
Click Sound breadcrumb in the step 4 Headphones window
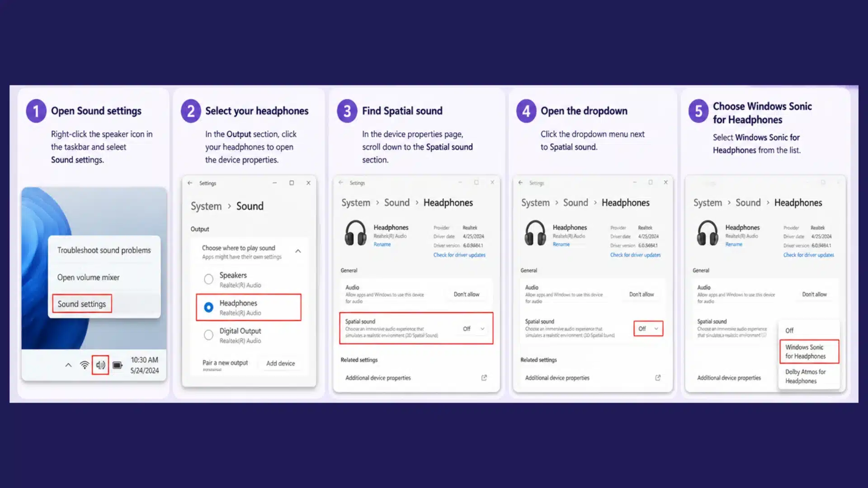576,203
